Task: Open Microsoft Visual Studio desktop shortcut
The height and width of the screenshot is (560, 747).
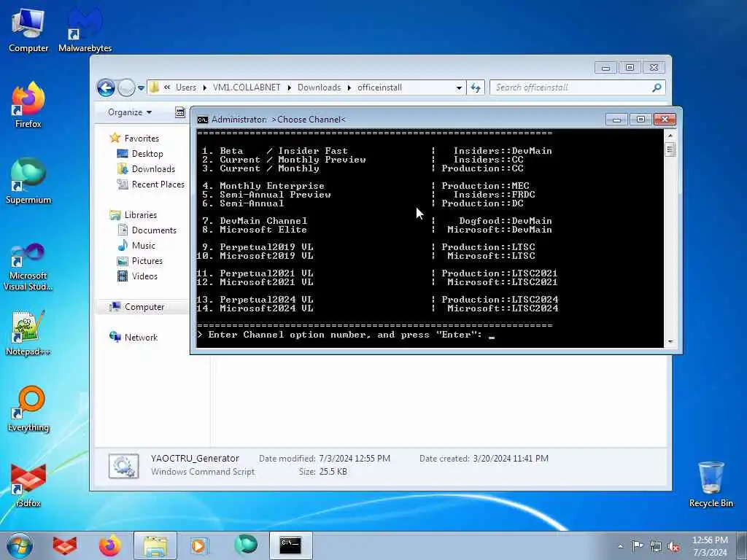Action: (x=28, y=267)
